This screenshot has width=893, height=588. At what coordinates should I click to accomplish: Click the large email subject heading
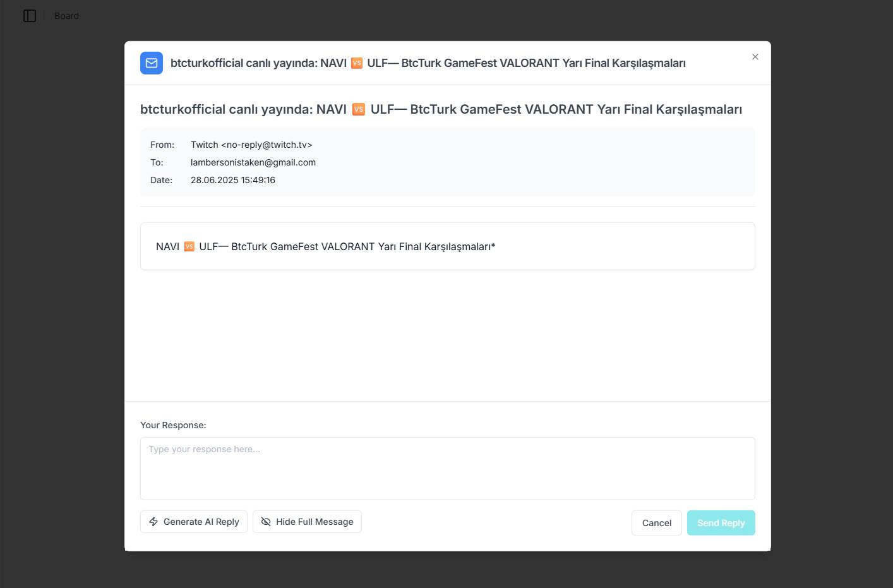pyautogui.click(x=441, y=109)
